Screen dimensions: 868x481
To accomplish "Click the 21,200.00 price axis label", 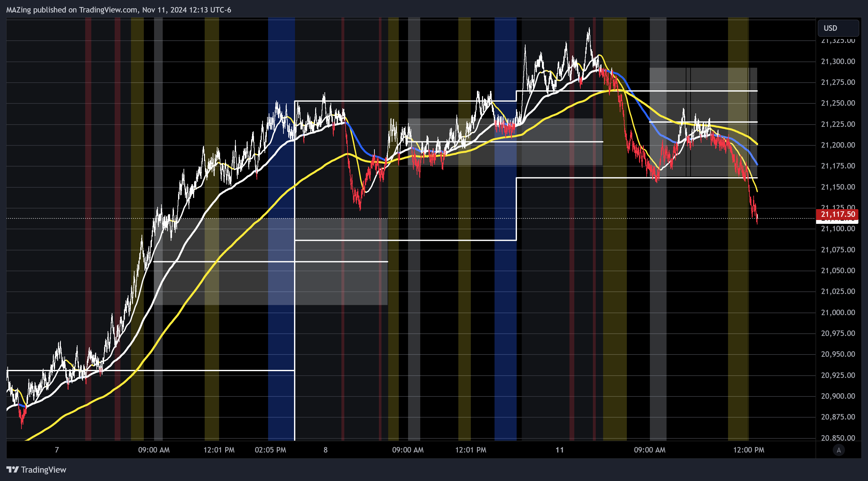I will (x=838, y=145).
